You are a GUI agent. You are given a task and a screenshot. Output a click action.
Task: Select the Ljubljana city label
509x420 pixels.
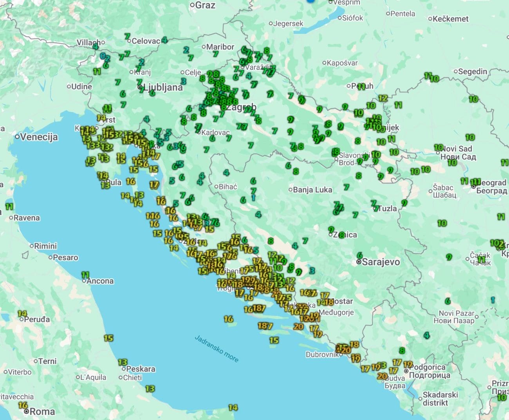(163, 87)
